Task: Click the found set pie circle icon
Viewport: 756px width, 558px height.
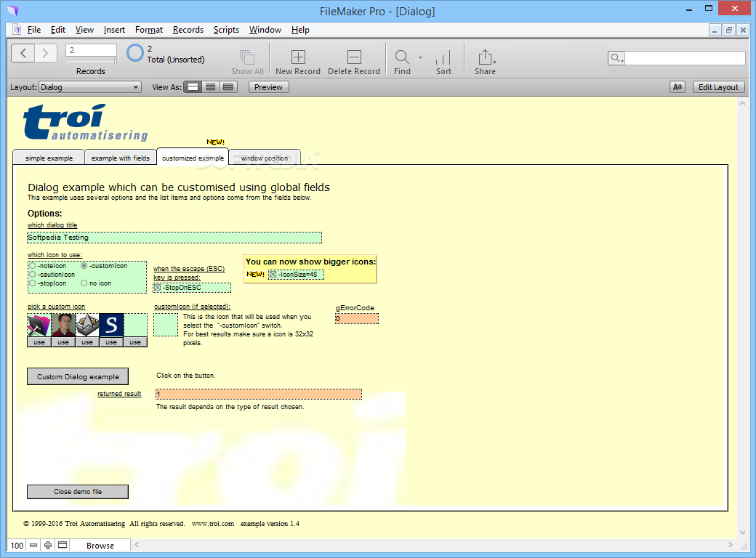Action: [x=135, y=53]
